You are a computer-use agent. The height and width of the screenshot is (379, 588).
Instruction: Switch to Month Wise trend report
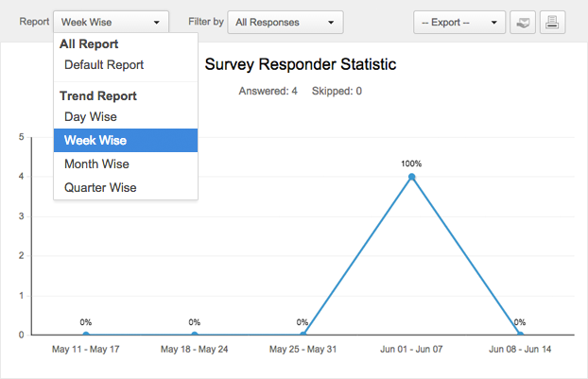(96, 164)
